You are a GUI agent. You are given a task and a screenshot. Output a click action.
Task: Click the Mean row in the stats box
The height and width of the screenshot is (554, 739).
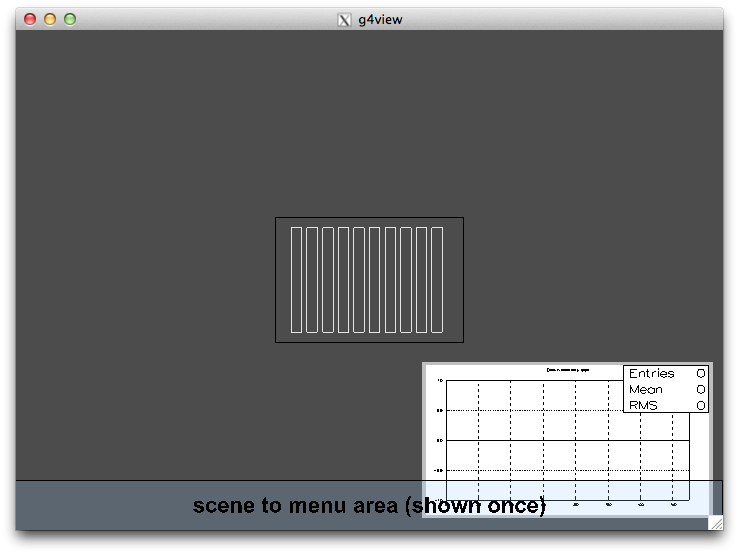[665, 389]
